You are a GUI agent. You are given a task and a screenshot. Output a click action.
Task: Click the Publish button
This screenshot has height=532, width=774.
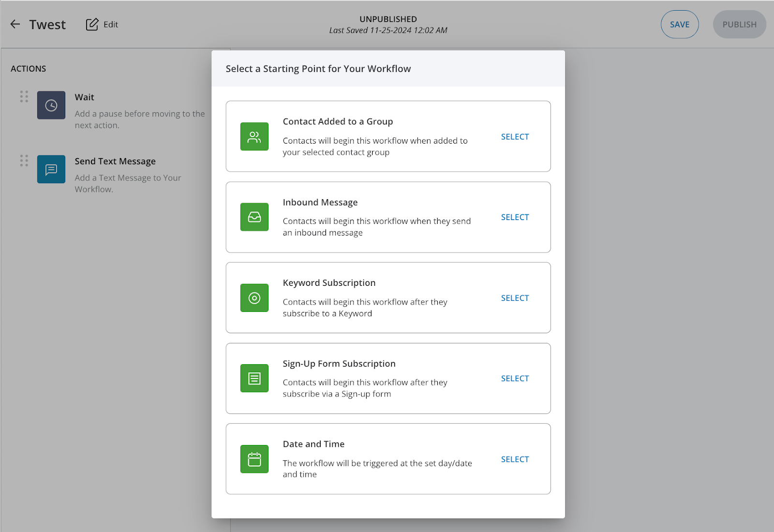pos(739,24)
